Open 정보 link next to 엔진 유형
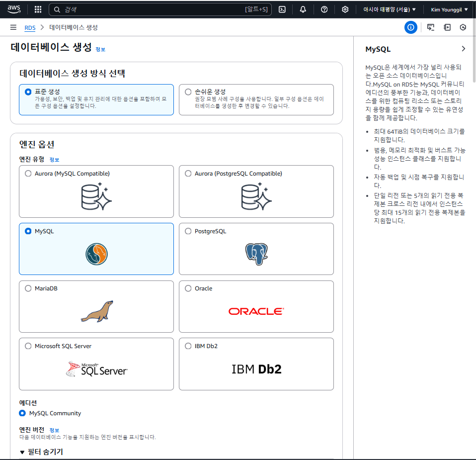 pos(54,160)
